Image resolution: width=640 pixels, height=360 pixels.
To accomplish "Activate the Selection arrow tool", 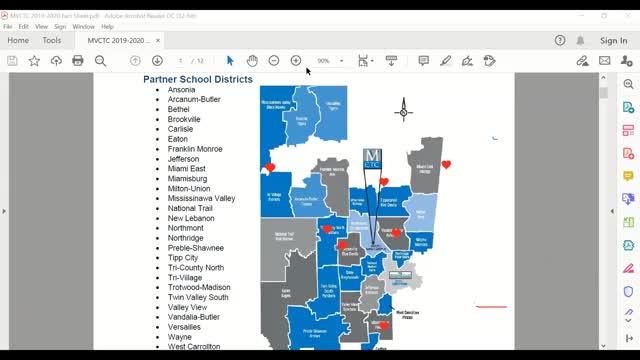I will pyautogui.click(x=230, y=61).
